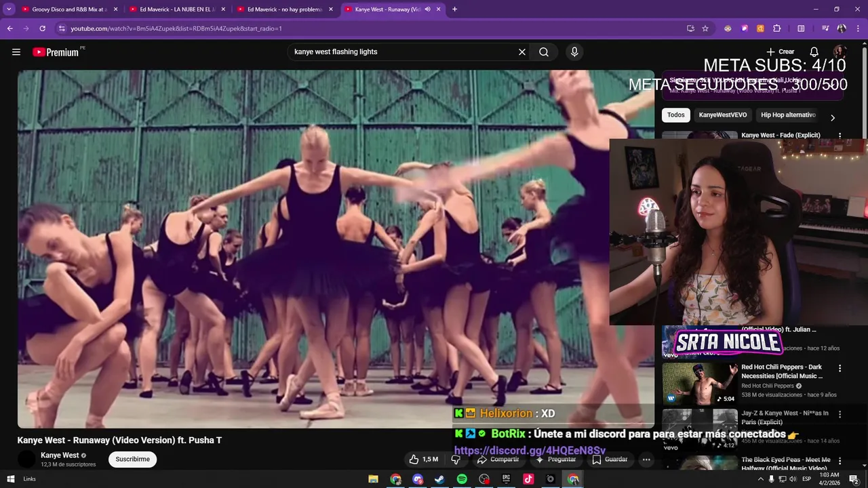Open the volume control in the tray

793,479
